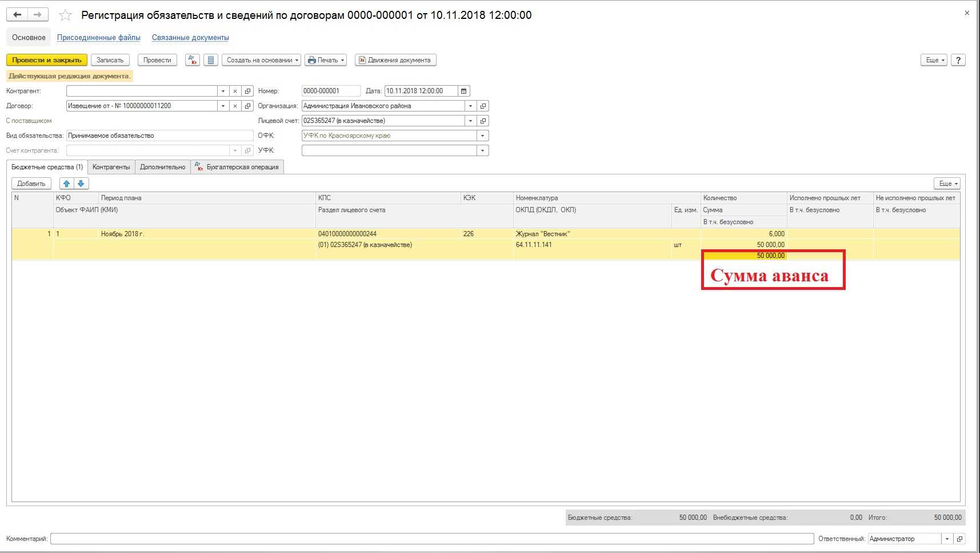Select the КЭК cell 226

487,234
